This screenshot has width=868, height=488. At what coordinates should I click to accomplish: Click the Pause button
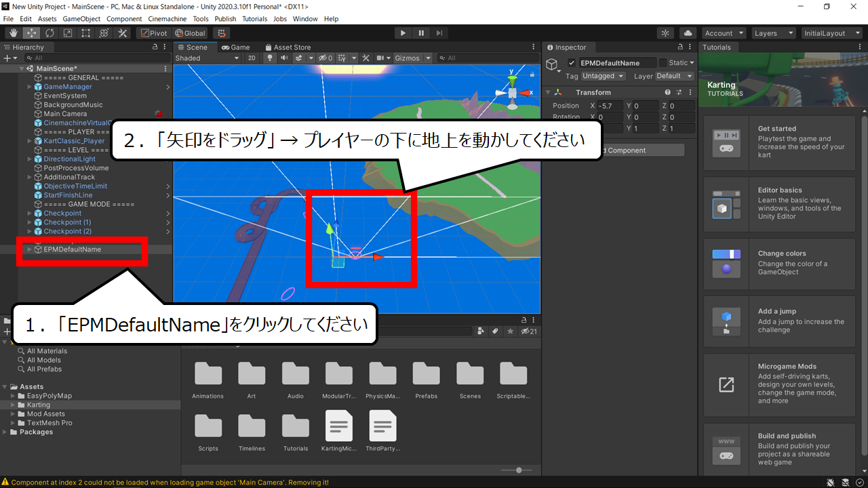pos(421,33)
